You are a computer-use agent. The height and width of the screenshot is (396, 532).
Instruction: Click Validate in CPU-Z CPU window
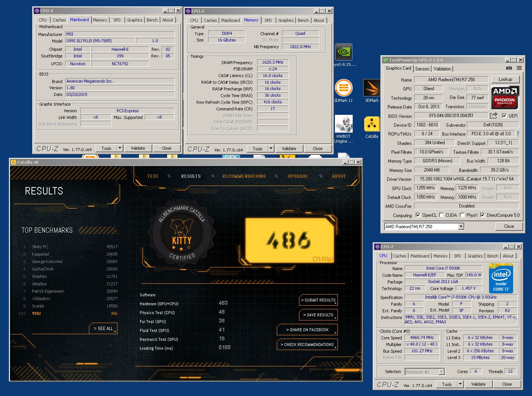click(478, 384)
